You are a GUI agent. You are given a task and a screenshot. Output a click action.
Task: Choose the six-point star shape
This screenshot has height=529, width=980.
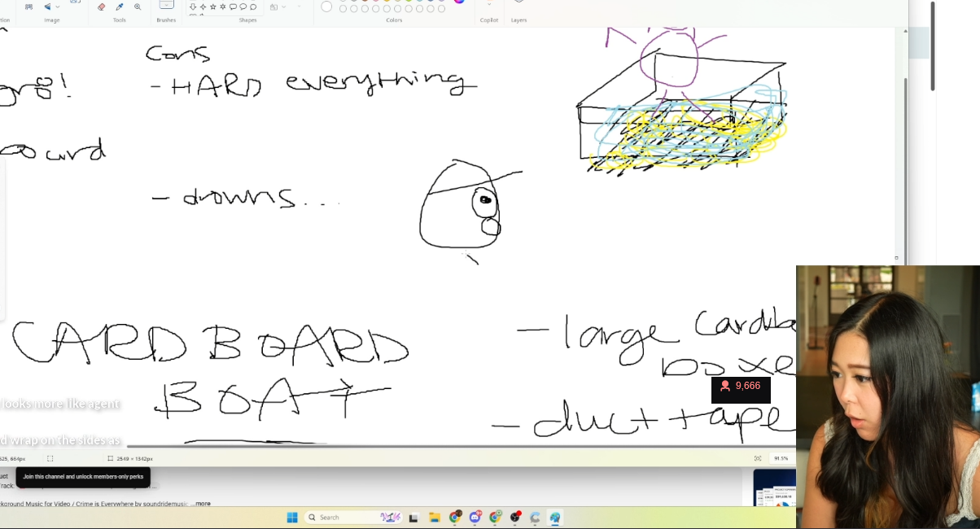pos(223,7)
